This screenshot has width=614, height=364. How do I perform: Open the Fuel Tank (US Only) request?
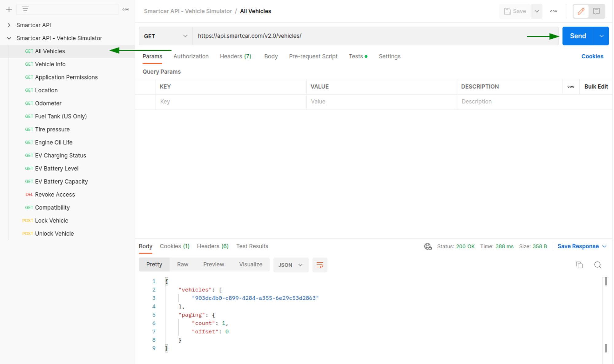coord(67,116)
